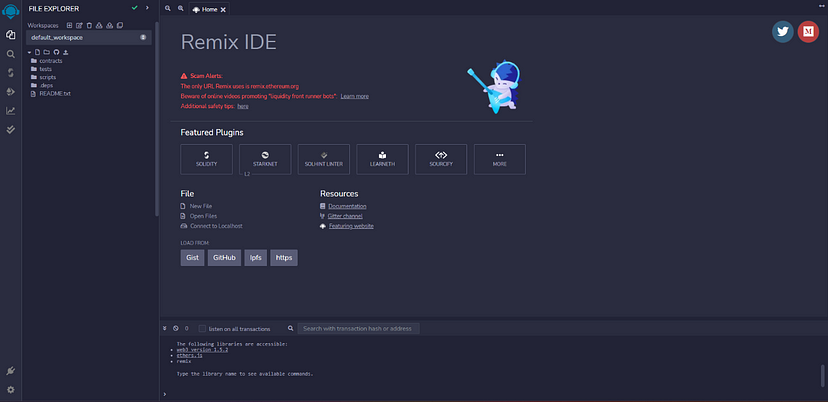The image size is (828, 402).
Task: Open the default_workspace dropdown
Action: coord(89,38)
